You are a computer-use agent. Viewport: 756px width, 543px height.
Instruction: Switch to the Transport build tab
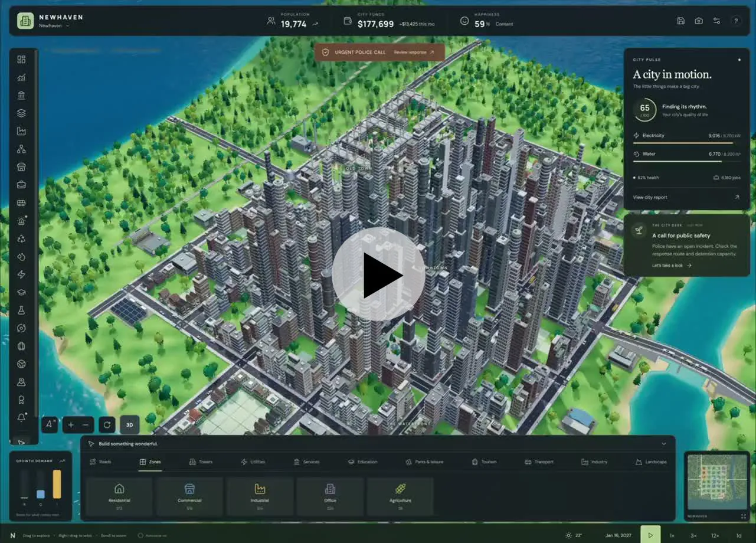click(539, 462)
